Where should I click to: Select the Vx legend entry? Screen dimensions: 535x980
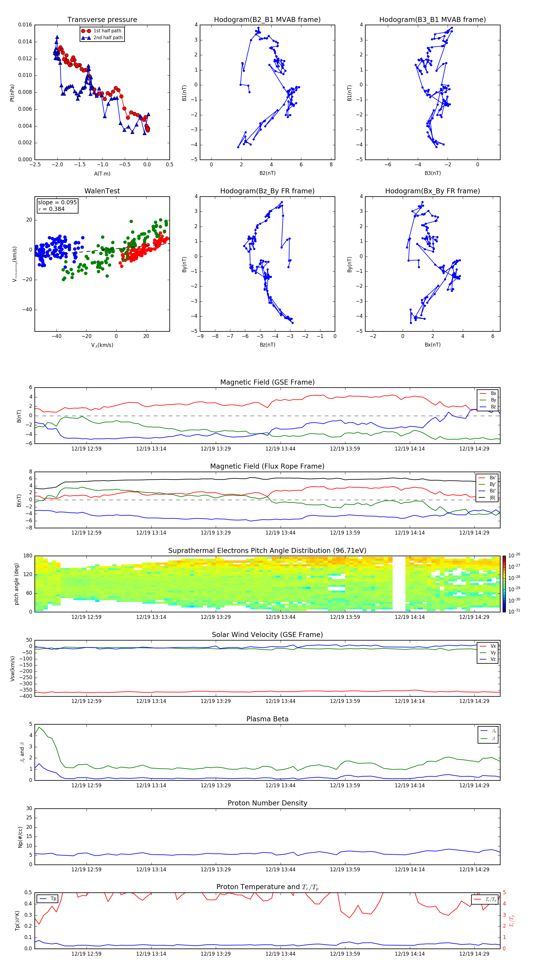pos(488,646)
